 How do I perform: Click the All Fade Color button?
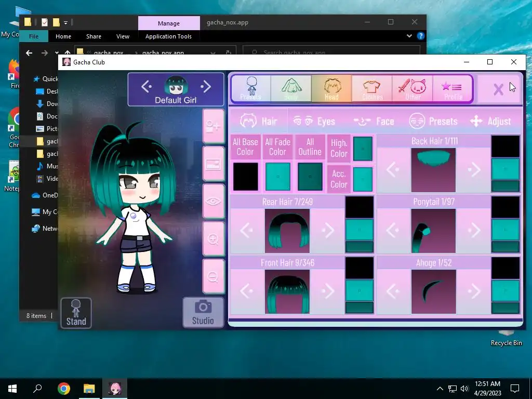pyautogui.click(x=277, y=147)
